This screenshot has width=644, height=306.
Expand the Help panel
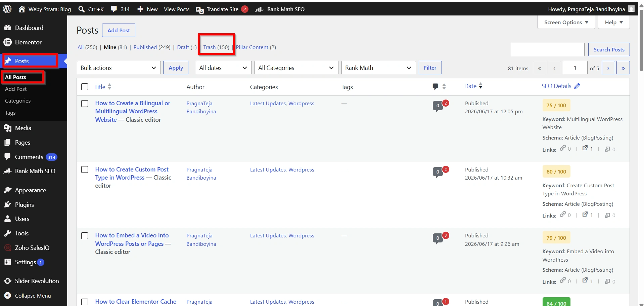[x=614, y=23]
